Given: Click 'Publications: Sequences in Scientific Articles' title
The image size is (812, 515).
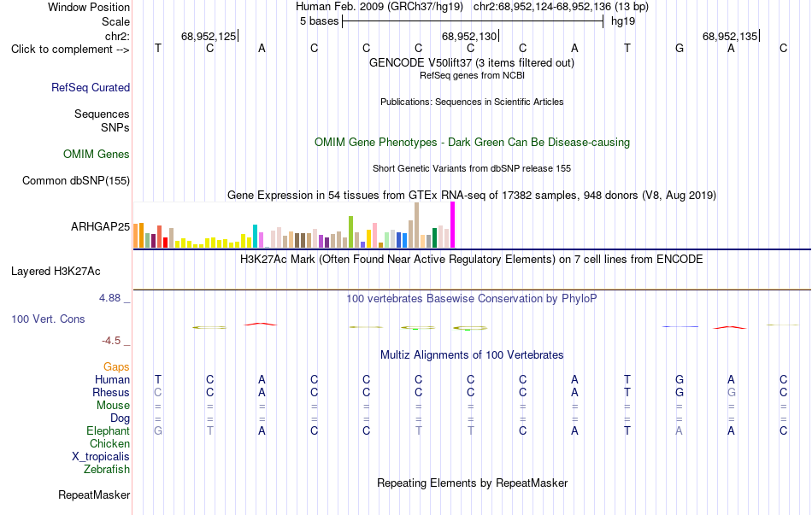Looking at the screenshot, I should point(472,102).
